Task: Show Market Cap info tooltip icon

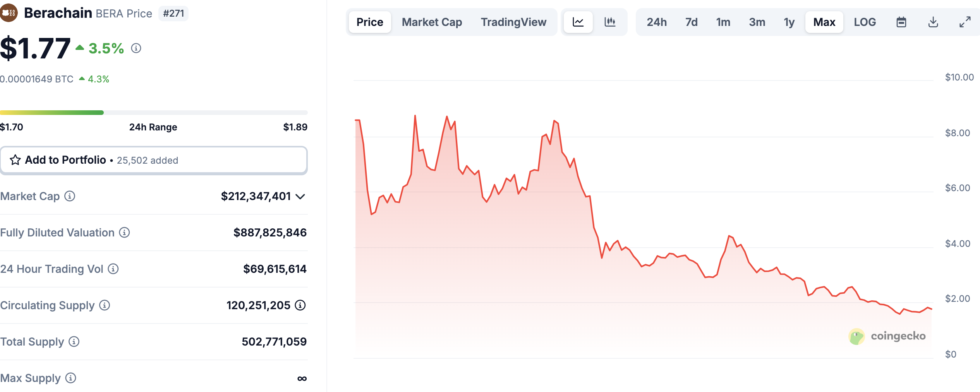Action: [70, 196]
